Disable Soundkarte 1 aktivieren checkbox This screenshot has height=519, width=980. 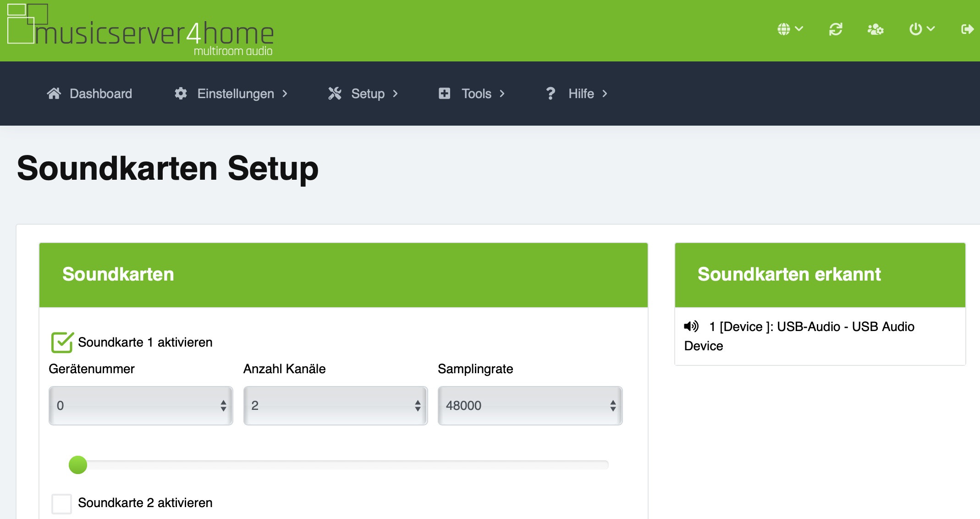point(62,342)
